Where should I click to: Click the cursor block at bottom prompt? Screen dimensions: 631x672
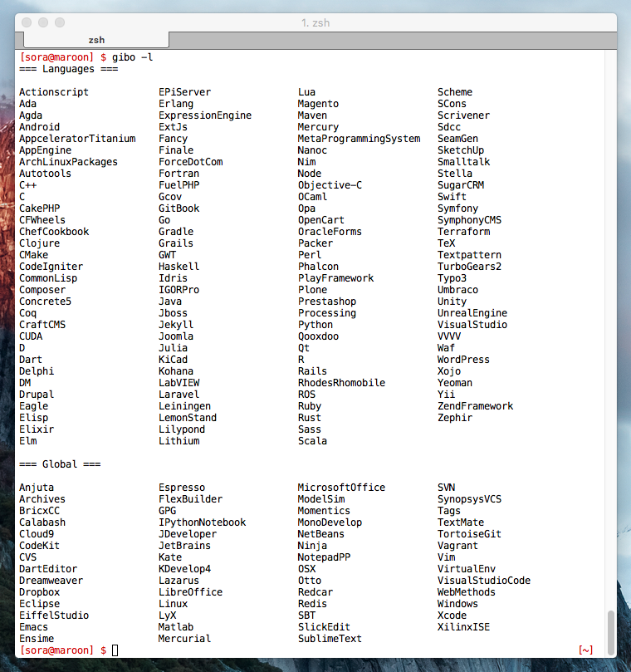pyautogui.click(x=115, y=650)
